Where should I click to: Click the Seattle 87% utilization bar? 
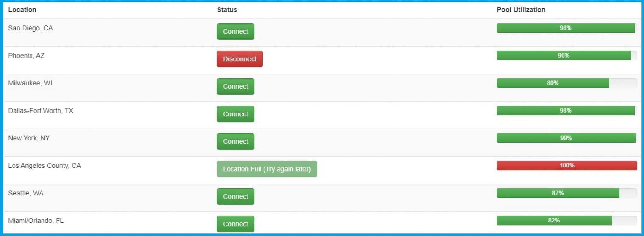[x=567, y=193]
